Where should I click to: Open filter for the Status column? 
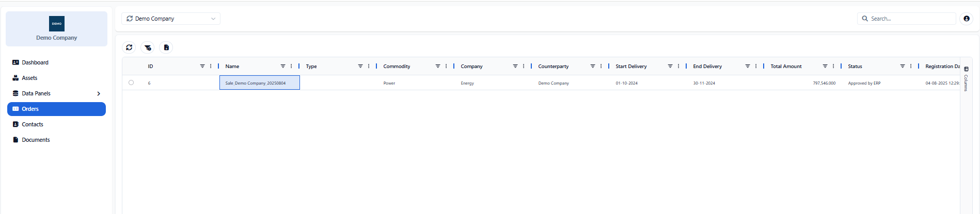tap(903, 66)
